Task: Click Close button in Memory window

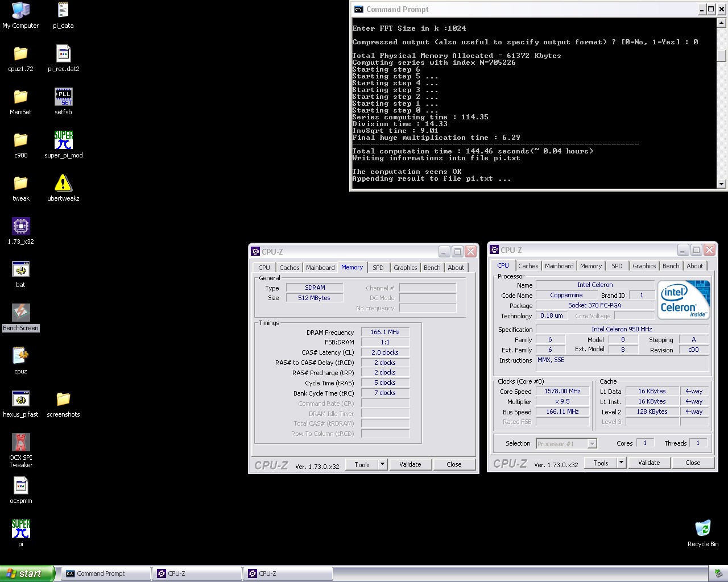Action: click(x=454, y=464)
